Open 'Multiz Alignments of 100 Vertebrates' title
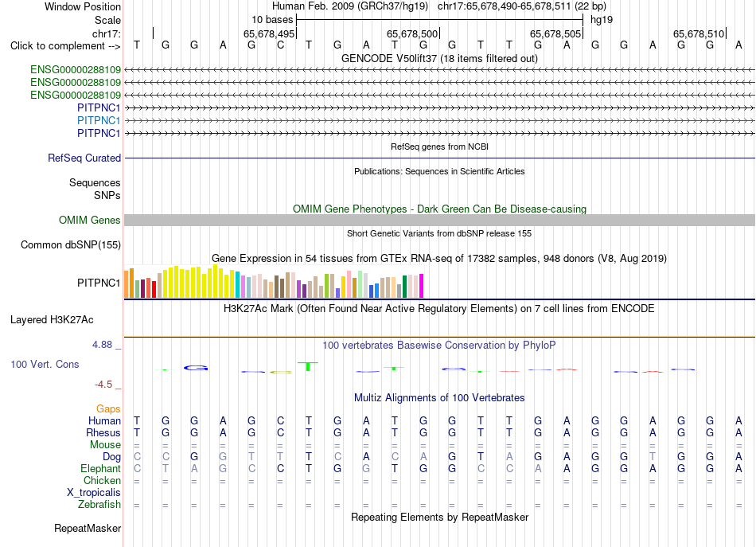 click(439, 398)
